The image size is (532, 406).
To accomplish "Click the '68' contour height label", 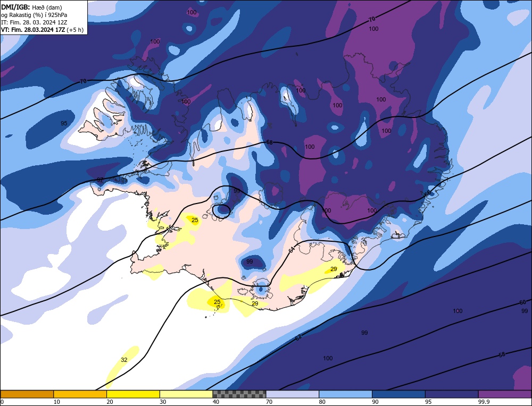I will [x=269, y=142].
